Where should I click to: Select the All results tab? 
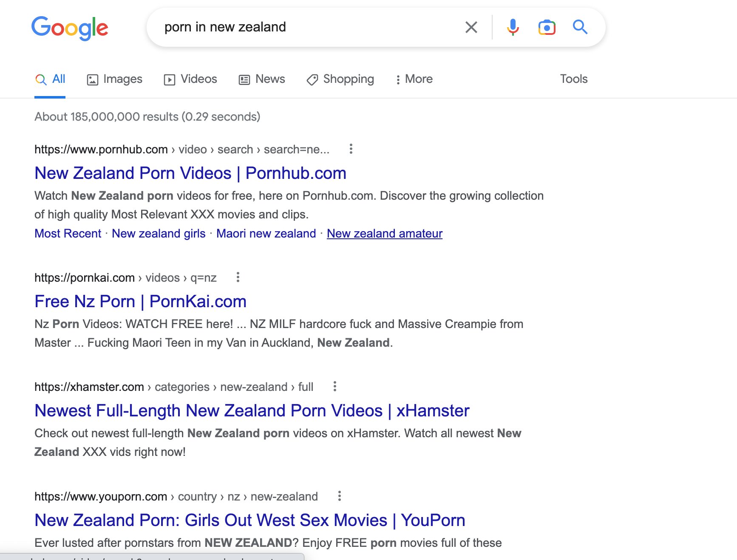coord(50,79)
